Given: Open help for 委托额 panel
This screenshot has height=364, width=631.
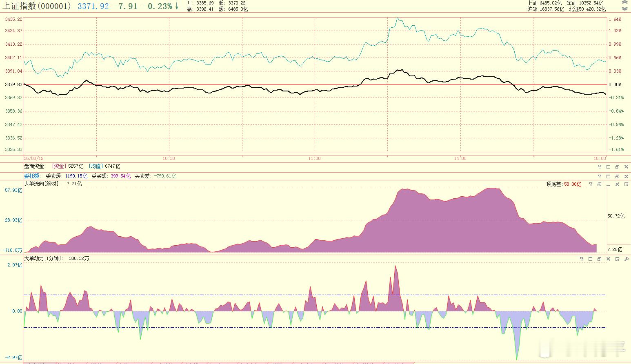Looking at the screenshot, I should point(600,176).
